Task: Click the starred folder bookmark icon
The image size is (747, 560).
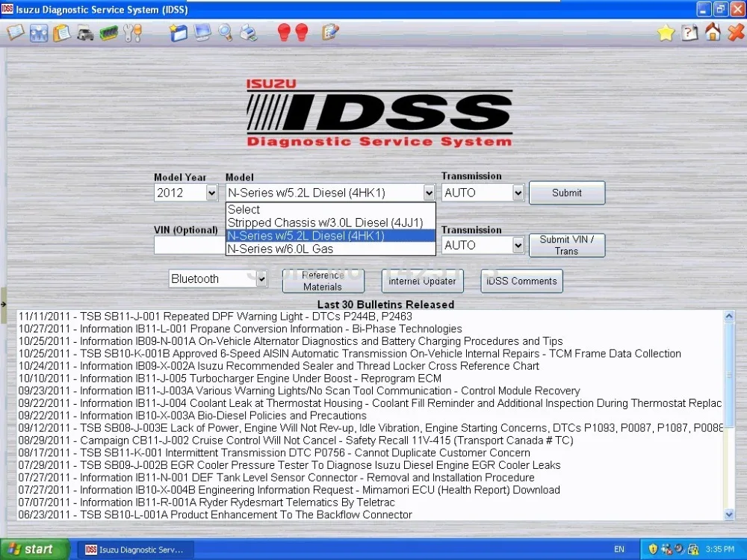Action: coord(179,33)
